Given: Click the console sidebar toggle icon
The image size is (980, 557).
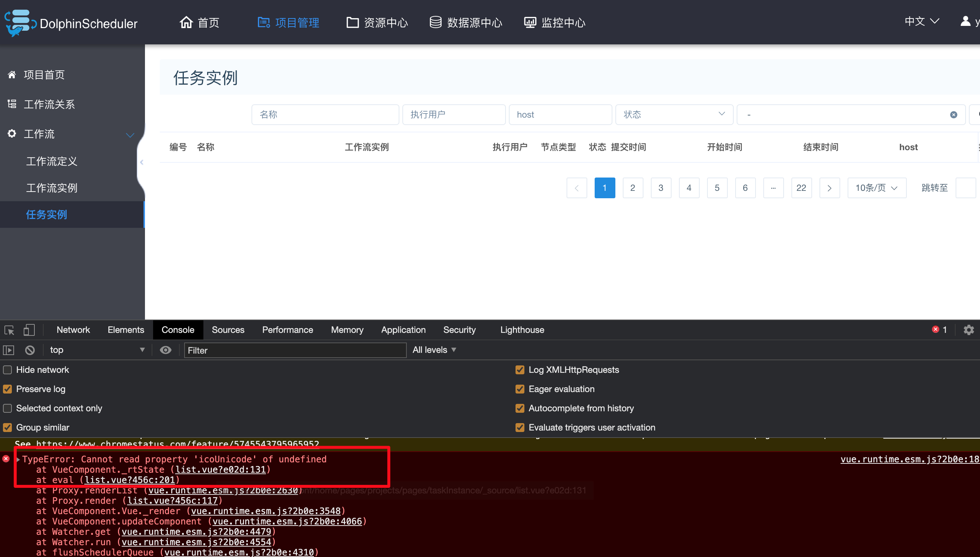Looking at the screenshot, I should click(x=9, y=350).
